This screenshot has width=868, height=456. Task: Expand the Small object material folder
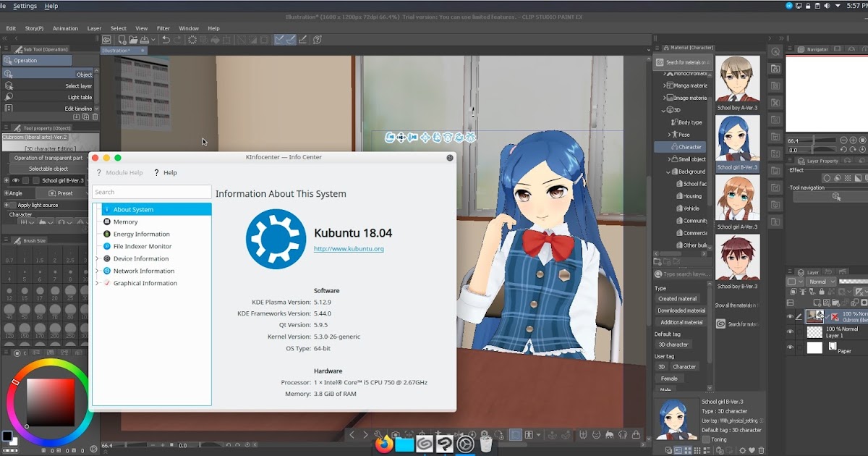(x=670, y=159)
